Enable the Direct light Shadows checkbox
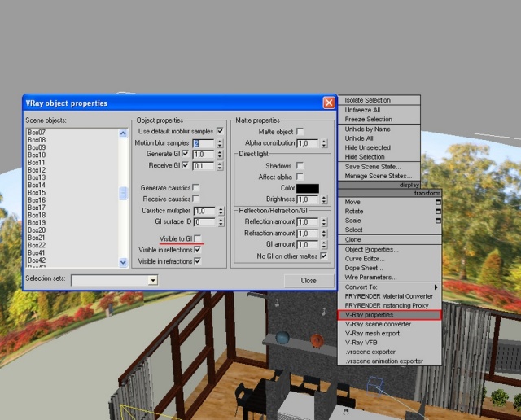The height and width of the screenshot is (420, 521). click(300, 165)
